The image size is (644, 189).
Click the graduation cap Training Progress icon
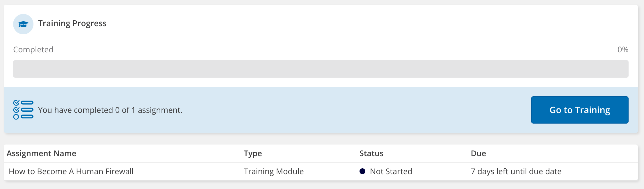coord(23,24)
